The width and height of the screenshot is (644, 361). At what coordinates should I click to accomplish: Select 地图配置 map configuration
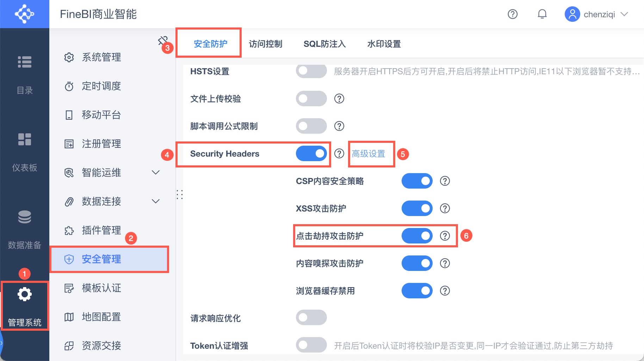point(101,317)
